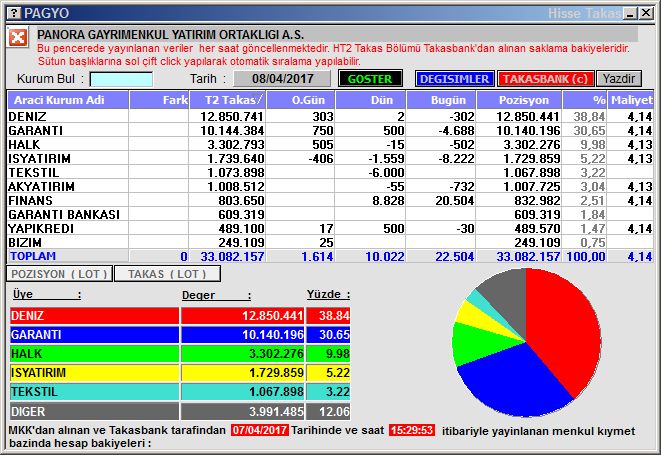Click the TAKASBANK (c) button
The width and height of the screenshot is (661, 455).
point(545,79)
